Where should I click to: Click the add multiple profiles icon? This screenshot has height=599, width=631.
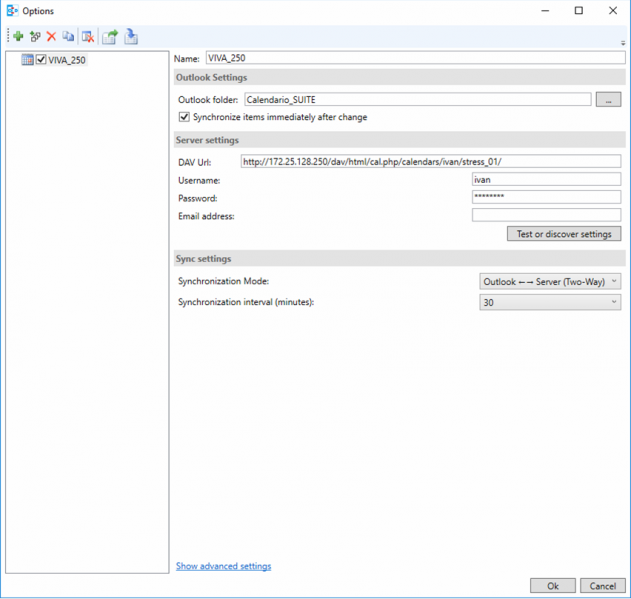coord(35,37)
